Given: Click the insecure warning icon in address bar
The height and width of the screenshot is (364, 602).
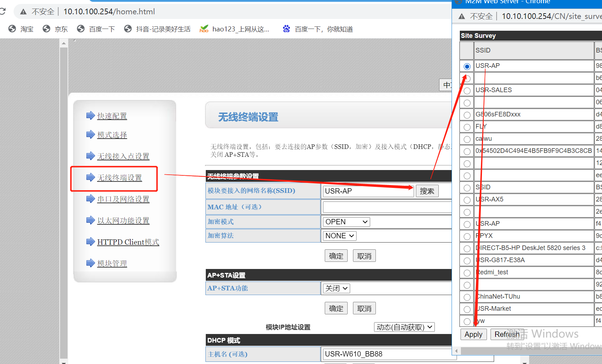Looking at the screenshot, I should pyautogui.click(x=23, y=12).
